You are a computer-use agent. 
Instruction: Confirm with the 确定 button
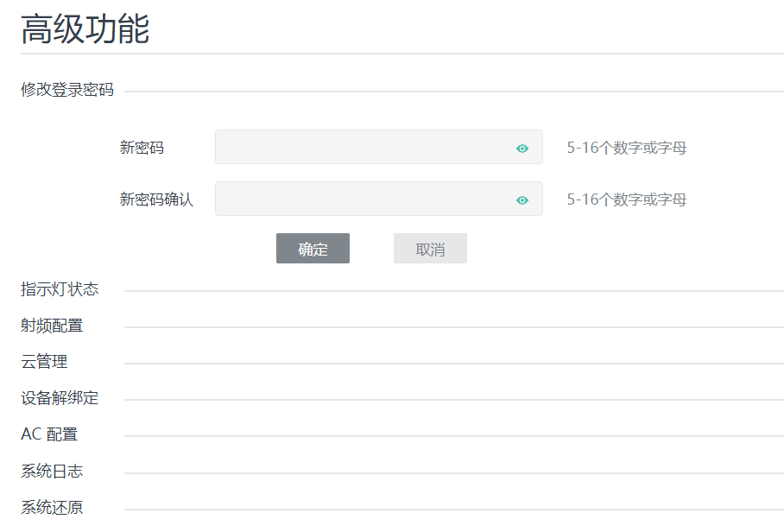[x=313, y=249]
